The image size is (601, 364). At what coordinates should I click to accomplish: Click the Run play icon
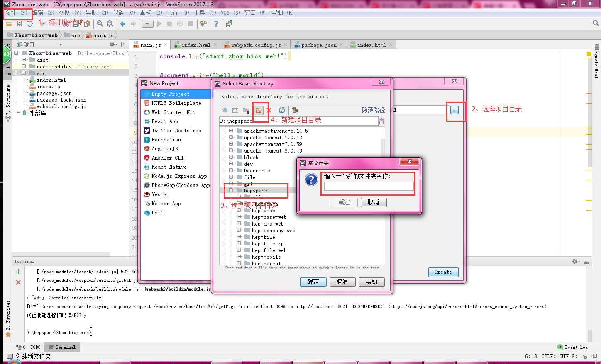coord(159,24)
